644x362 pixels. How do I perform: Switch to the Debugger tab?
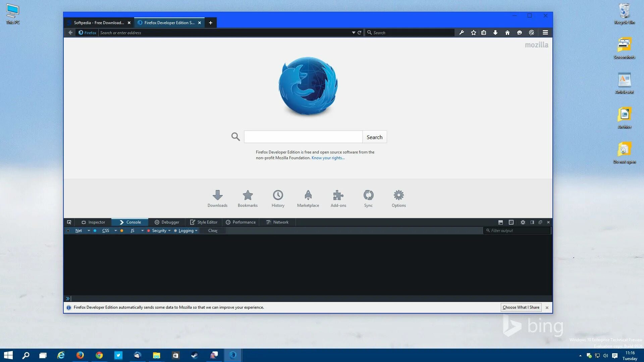click(x=167, y=222)
